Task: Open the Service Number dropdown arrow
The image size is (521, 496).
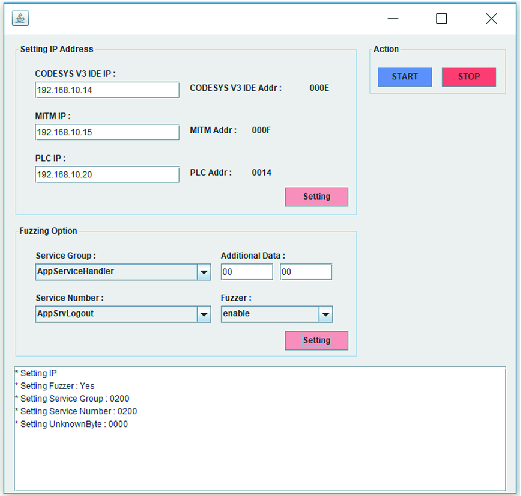Action: coord(204,314)
